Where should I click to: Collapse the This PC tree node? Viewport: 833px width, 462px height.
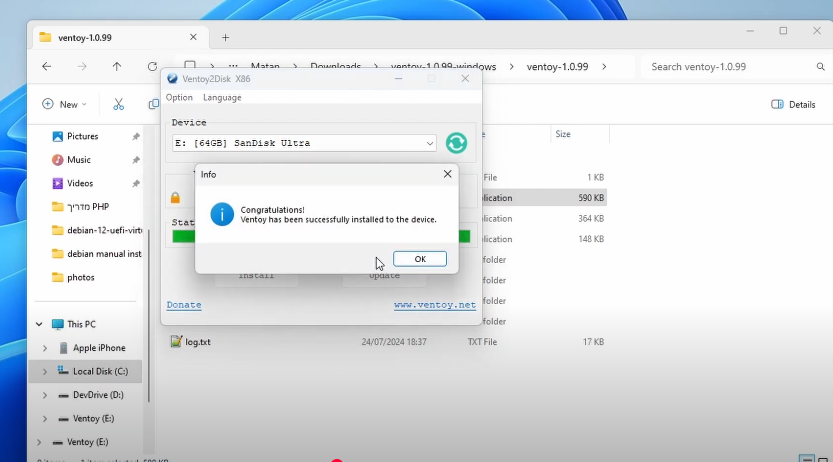pyautogui.click(x=39, y=324)
